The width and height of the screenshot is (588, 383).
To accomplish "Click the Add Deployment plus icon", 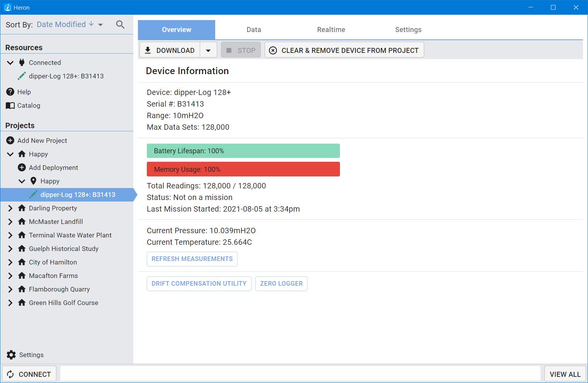I will pos(22,168).
